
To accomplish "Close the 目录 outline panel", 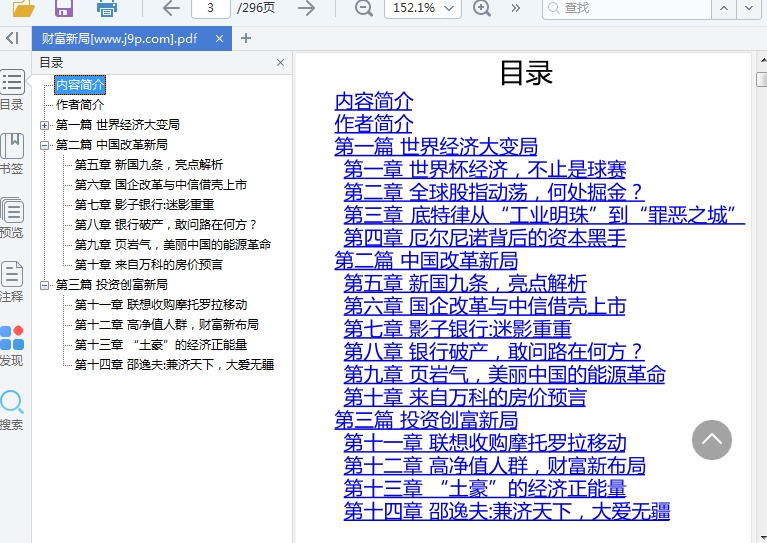I will pyautogui.click(x=280, y=63).
